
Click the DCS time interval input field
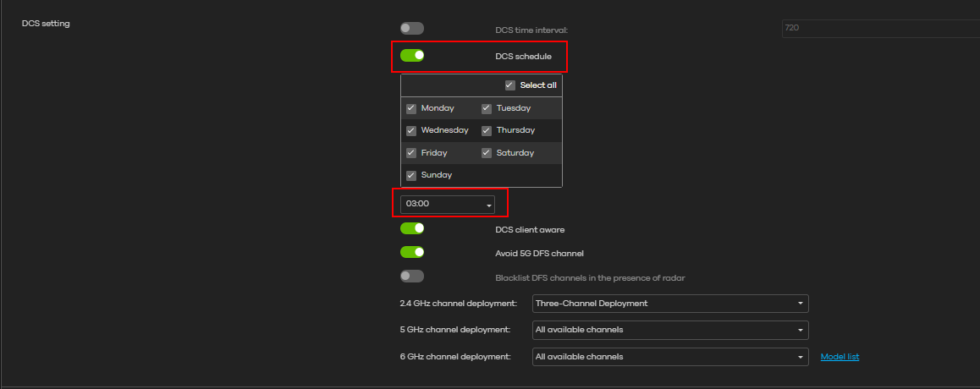pyautogui.click(x=878, y=28)
